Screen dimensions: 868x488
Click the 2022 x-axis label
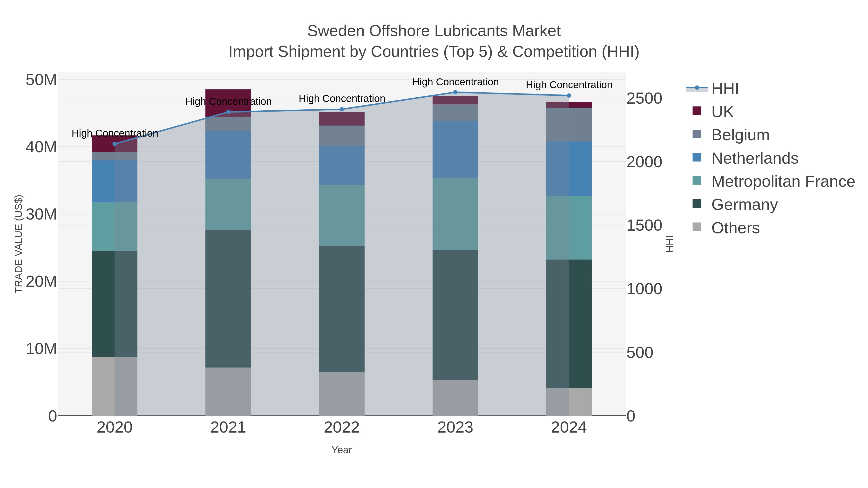pos(342,428)
